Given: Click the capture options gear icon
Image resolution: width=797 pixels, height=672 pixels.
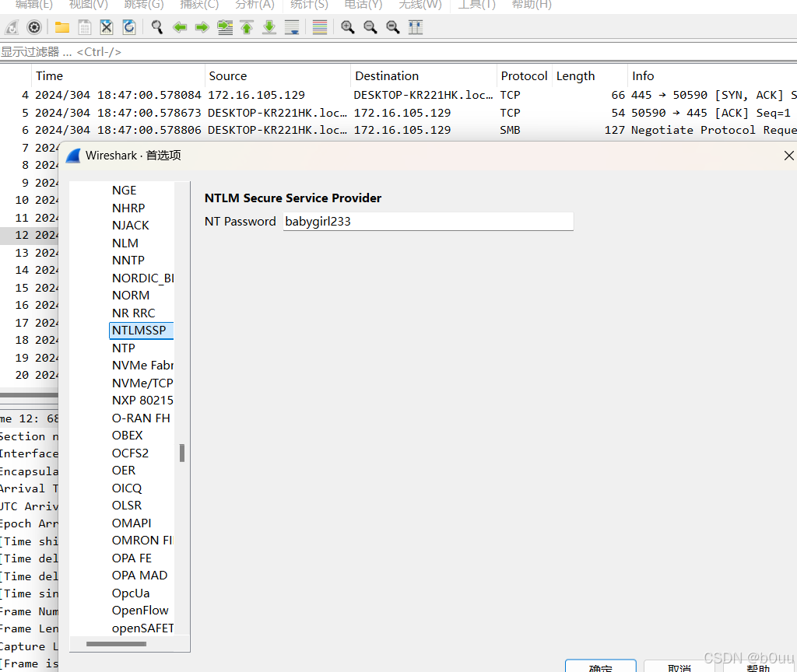Looking at the screenshot, I should (x=34, y=27).
